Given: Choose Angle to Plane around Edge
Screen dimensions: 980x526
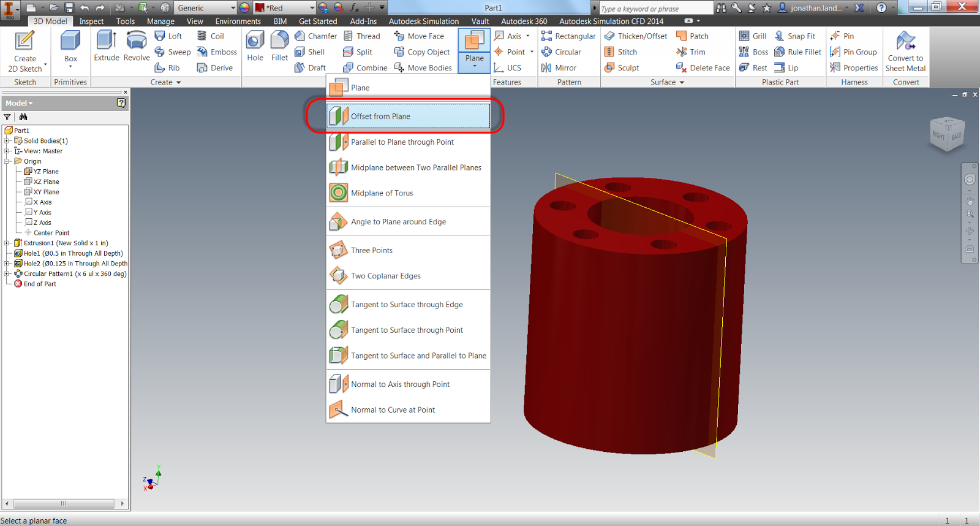Looking at the screenshot, I should [408, 222].
